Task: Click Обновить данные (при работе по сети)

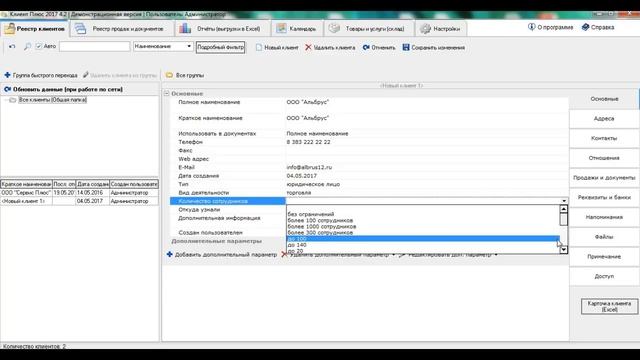Action: click(63, 89)
